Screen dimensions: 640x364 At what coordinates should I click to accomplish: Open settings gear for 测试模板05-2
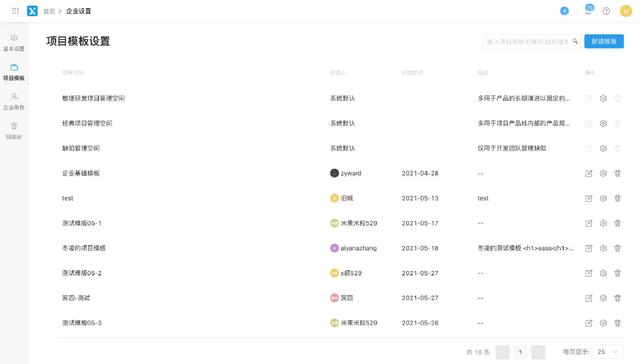pos(603,273)
